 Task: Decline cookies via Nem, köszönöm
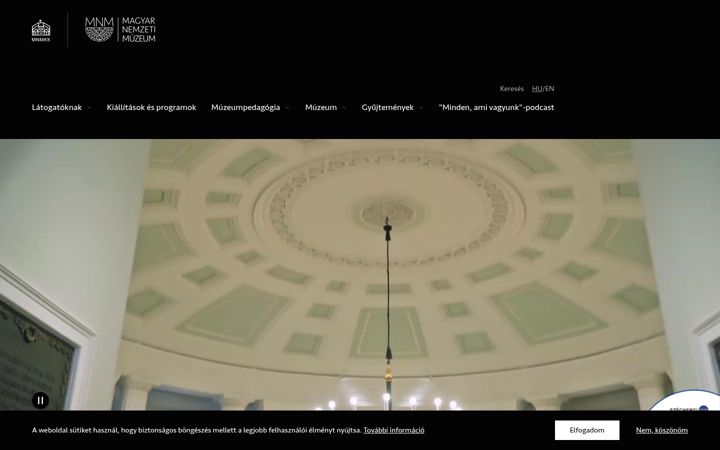(662, 430)
